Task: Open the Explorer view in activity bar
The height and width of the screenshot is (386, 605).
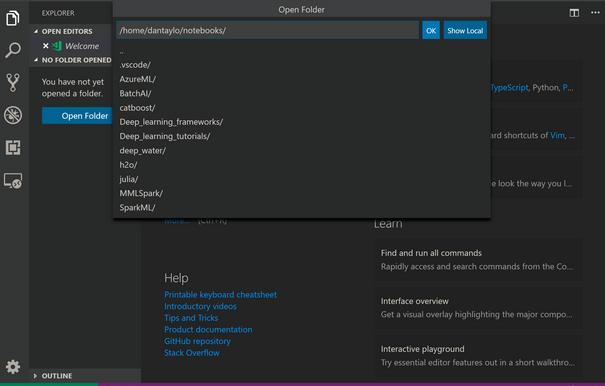Action: pos(13,18)
